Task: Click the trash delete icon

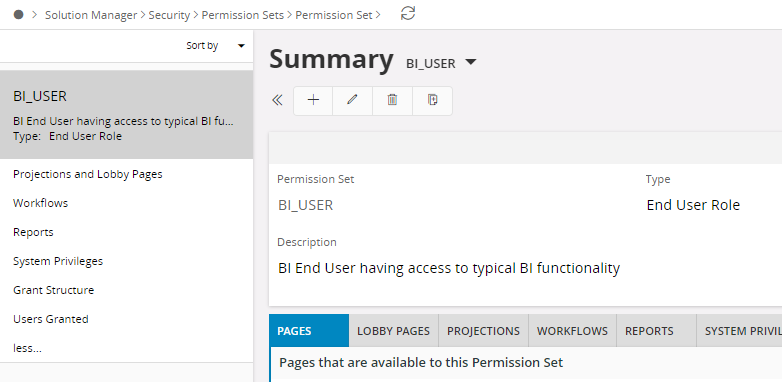Action: [392, 100]
